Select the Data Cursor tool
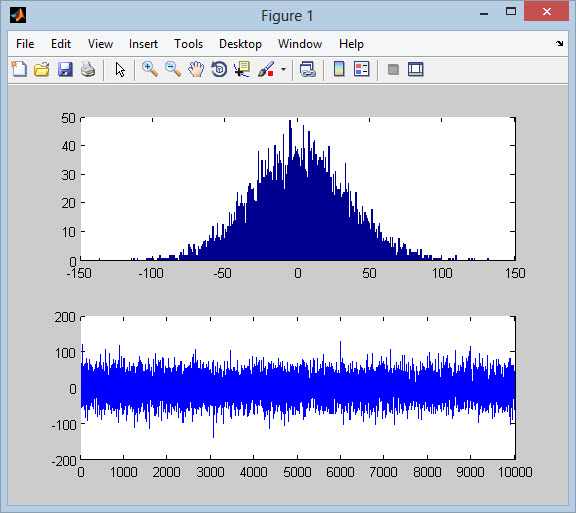 [242, 69]
